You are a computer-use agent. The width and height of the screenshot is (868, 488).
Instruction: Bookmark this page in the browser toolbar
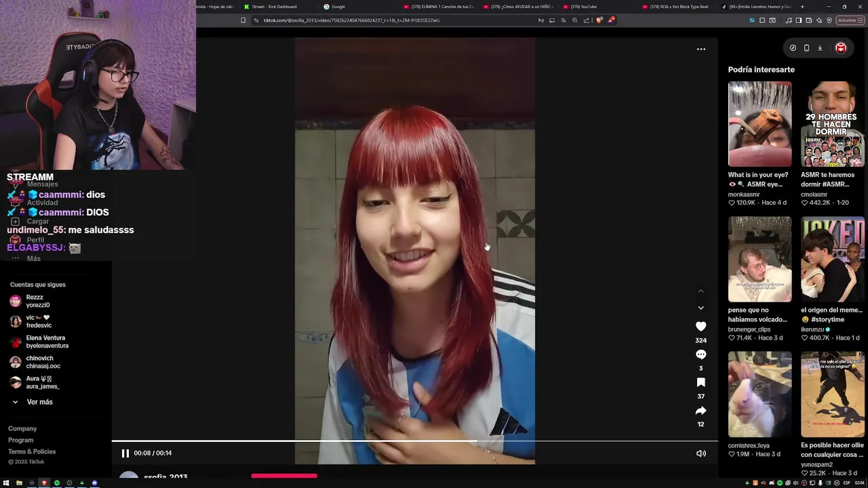pyautogui.click(x=243, y=20)
